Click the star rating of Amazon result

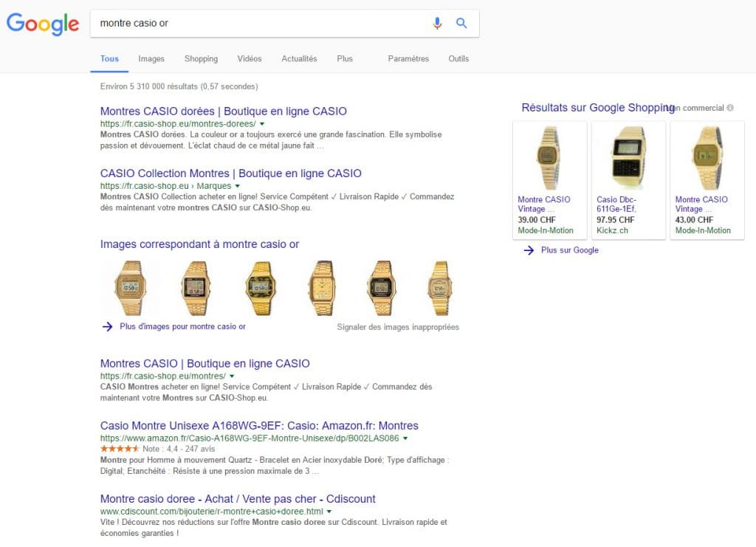[x=120, y=449]
